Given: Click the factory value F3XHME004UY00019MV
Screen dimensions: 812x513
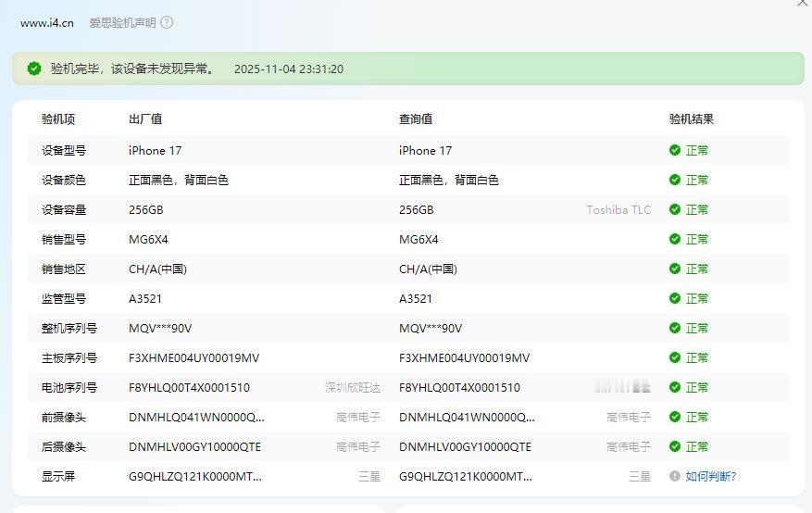Looking at the screenshot, I should coord(194,357).
